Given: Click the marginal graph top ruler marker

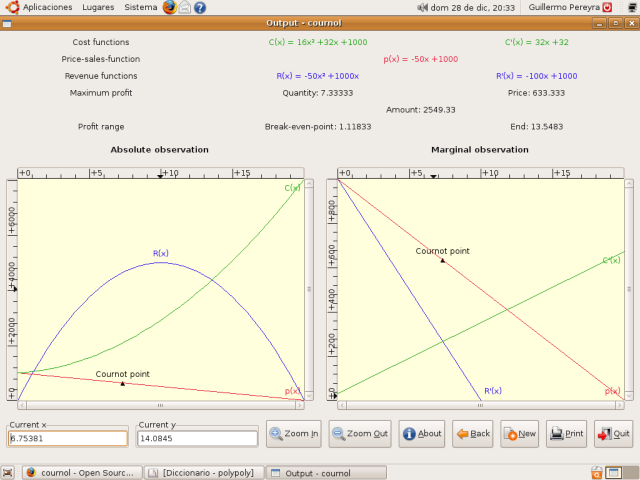Looking at the screenshot, I should pos(433,176).
